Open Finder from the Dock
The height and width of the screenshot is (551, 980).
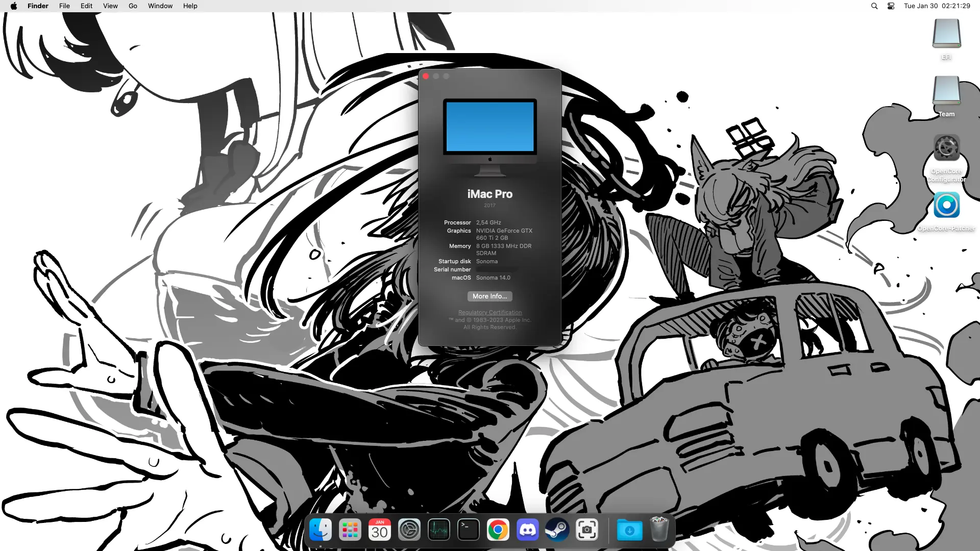pyautogui.click(x=321, y=530)
